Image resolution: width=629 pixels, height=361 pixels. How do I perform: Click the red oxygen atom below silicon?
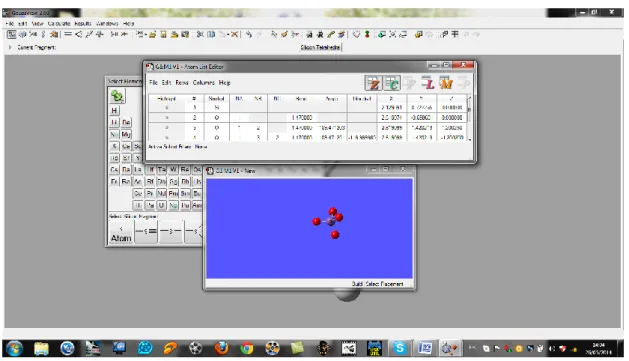coord(335,235)
